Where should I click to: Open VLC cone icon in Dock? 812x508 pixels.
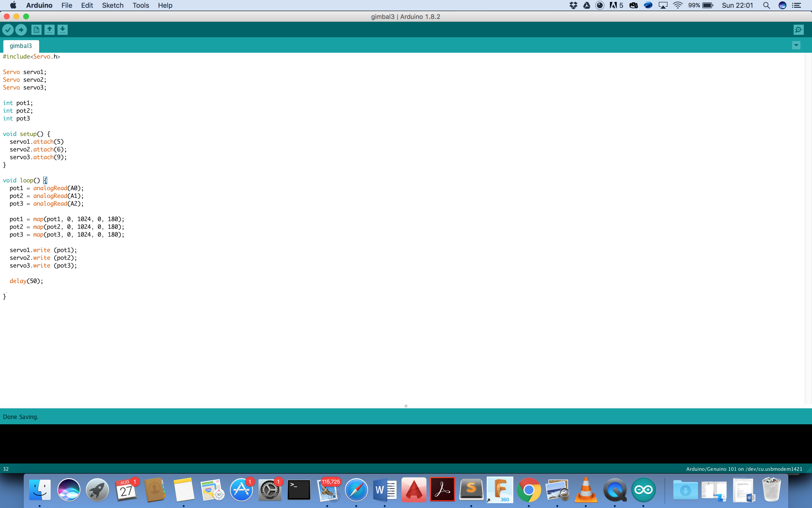586,490
